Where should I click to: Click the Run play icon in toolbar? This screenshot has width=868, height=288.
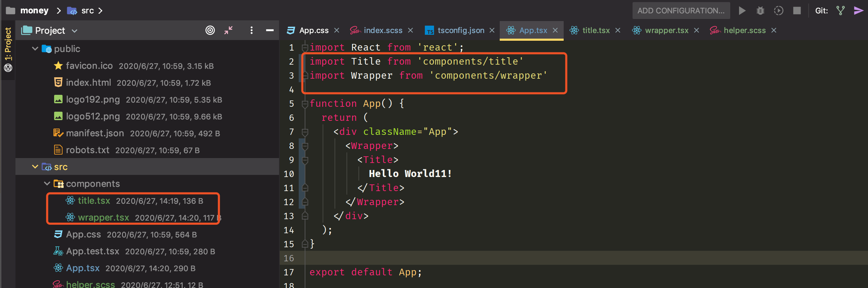[742, 11]
